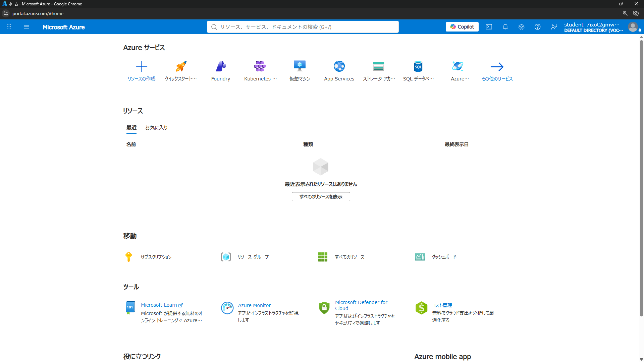This screenshot has width=644, height=362.
Task: Select the 最近 tab
Action: pyautogui.click(x=131, y=128)
